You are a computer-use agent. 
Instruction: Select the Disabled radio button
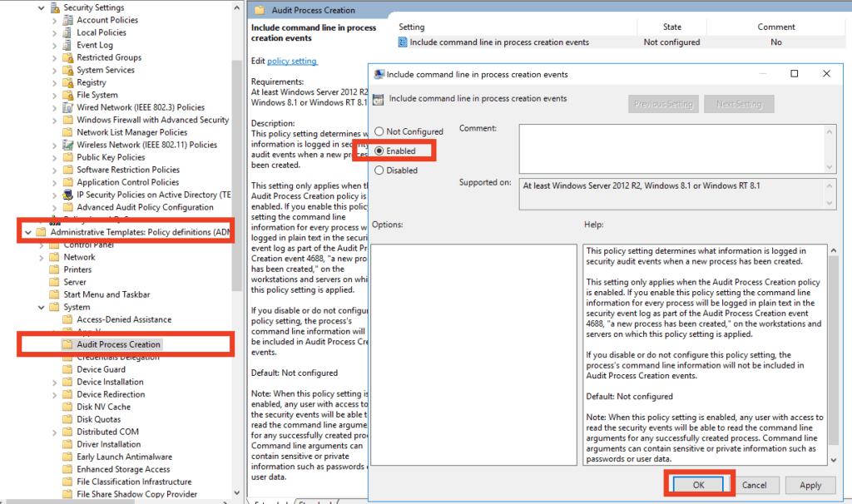pyautogui.click(x=379, y=170)
